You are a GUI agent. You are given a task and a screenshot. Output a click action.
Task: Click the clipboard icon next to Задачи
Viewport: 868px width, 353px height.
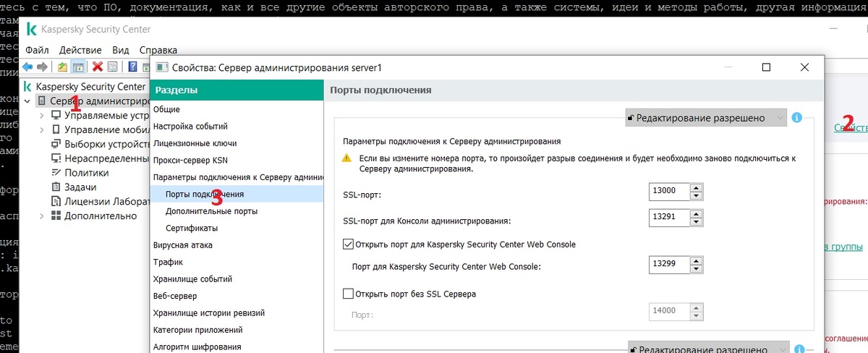tap(56, 187)
